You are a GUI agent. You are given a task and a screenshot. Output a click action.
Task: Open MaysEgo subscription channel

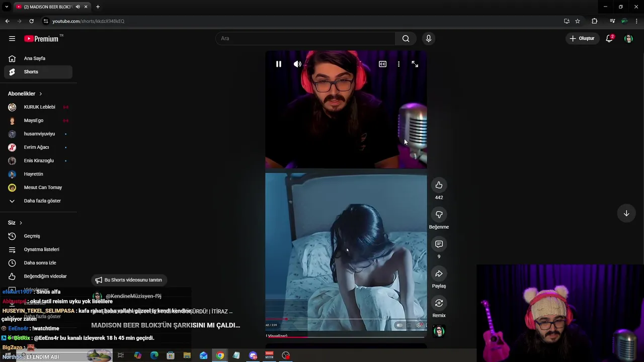pyautogui.click(x=38, y=121)
